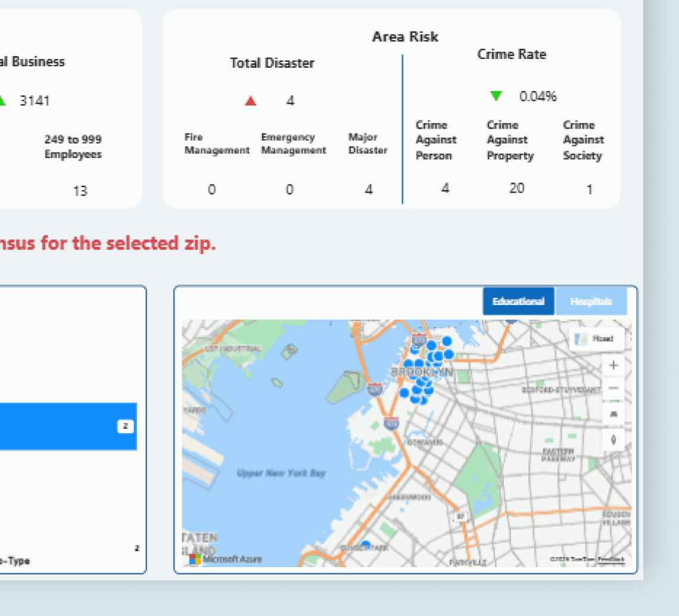Click the red Total Disaster triangle indicator
The height and width of the screenshot is (616, 679).
coord(250,101)
